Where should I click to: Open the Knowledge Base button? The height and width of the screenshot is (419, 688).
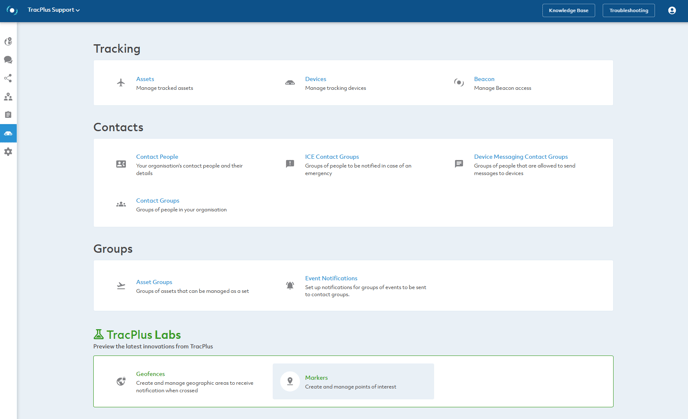click(x=568, y=10)
